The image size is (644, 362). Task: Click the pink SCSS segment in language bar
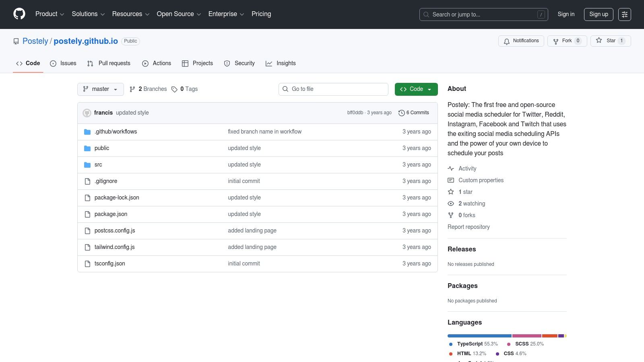click(x=526, y=336)
